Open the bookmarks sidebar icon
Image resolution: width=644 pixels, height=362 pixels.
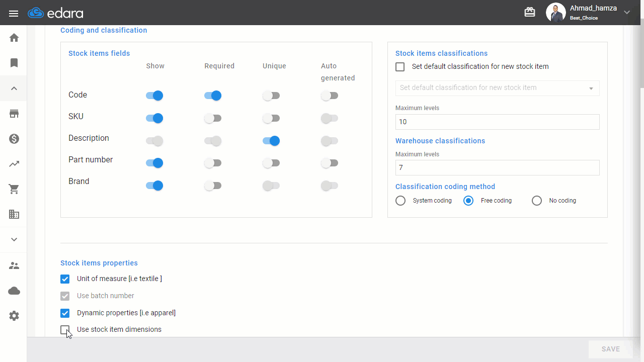tap(14, 63)
